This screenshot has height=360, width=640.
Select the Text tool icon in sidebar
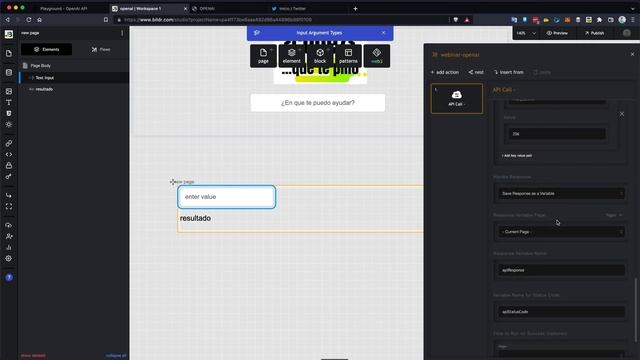tap(9, 102)
